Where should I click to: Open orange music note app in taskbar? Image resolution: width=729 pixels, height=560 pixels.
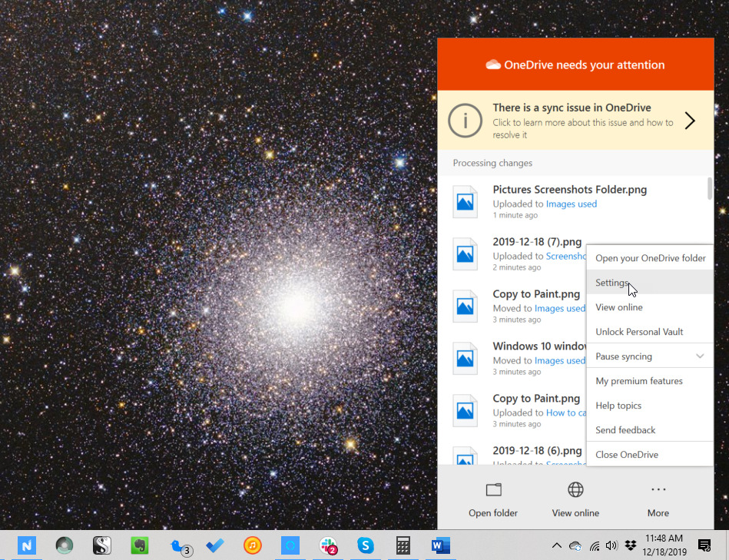pos(253,545)
